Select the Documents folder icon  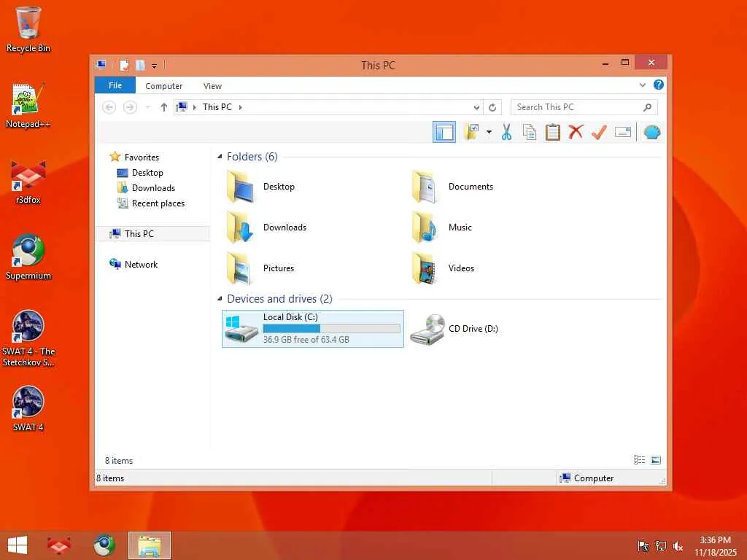point(425,187)
